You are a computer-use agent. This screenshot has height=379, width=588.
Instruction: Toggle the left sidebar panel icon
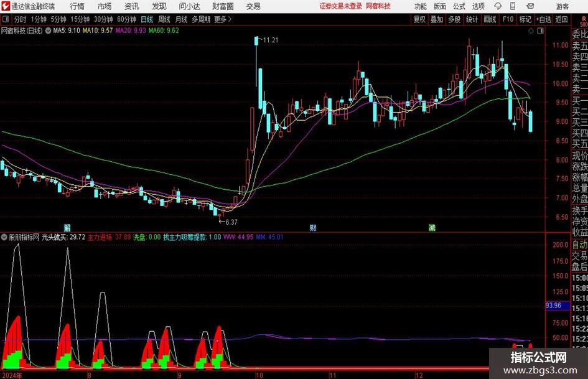tap(6, 19)
